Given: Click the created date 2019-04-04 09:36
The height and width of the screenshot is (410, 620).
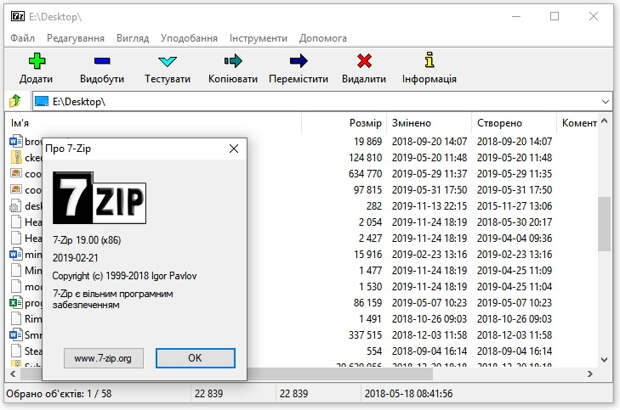Looking at the screenshot, I should 514,238.
